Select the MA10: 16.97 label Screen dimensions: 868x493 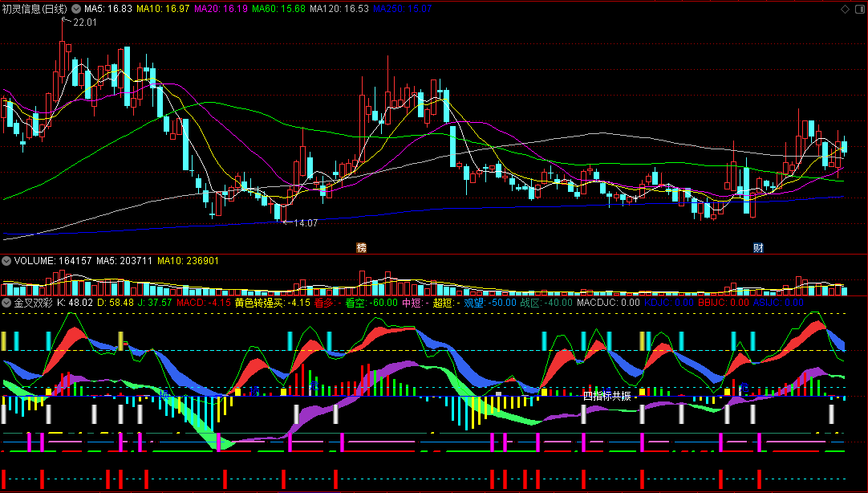point(163,9)
